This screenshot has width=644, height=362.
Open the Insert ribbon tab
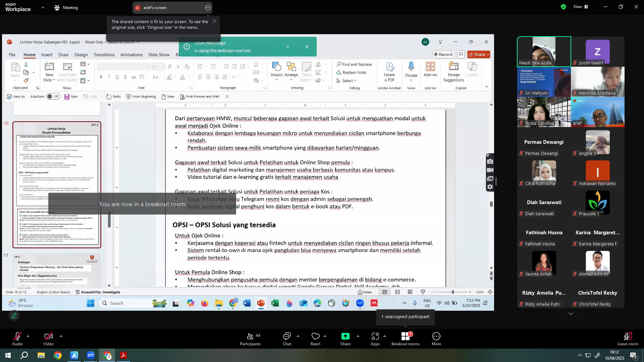click(x=47, y=55)
